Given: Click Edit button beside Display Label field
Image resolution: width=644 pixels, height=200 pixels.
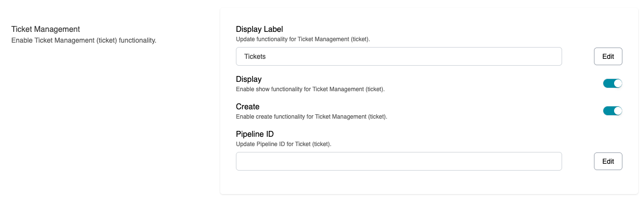Looking at the screenshot, I should (608, 56).
